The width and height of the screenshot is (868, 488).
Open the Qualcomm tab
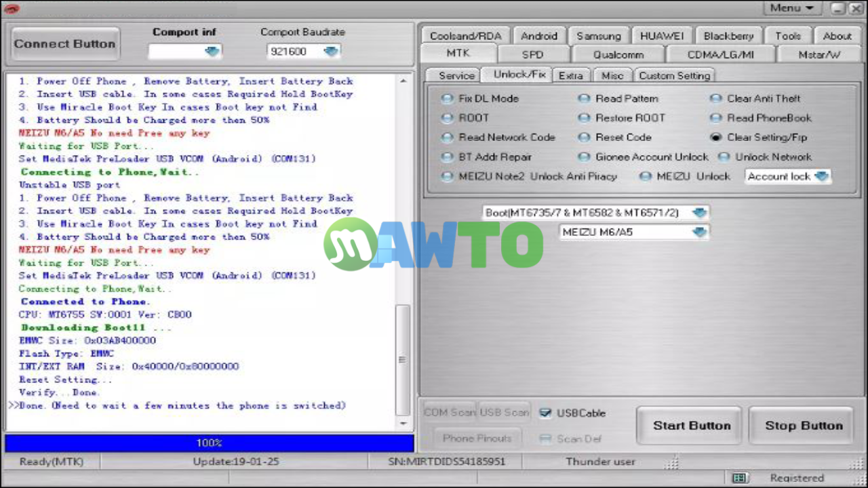tap(618, 55)
